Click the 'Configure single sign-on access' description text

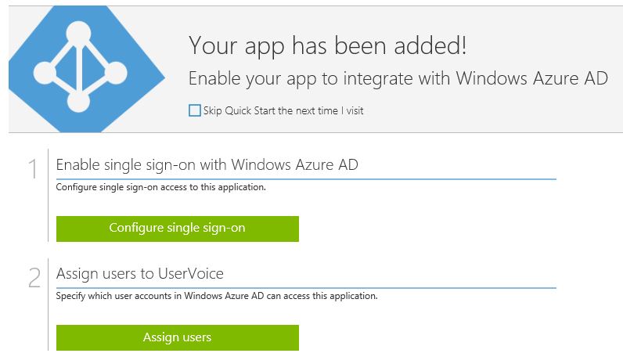161,187
